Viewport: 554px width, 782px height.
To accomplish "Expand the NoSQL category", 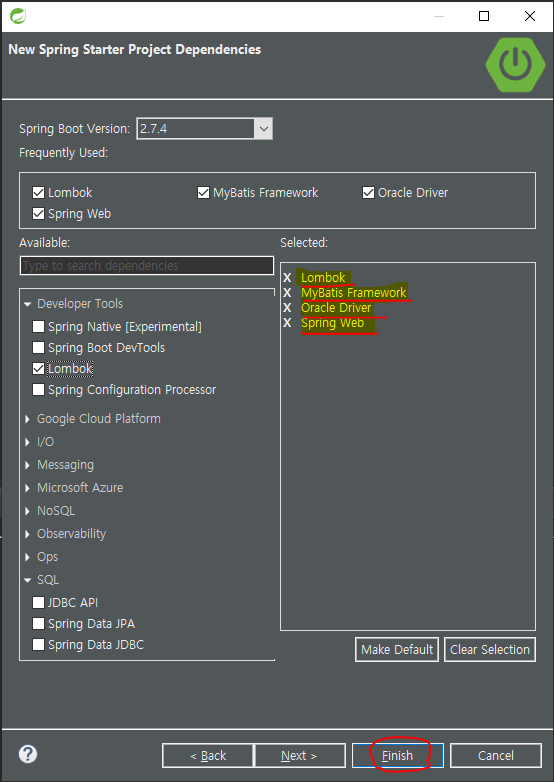I will pos(27,511).
